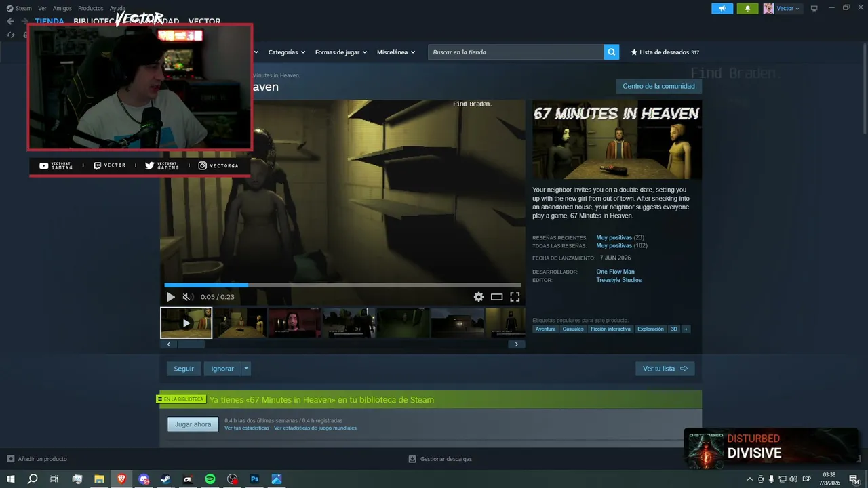The height and width of the screenshot is (488, 868).
Task: Select the Ficción interactiva tag
Action: click(610, 329)
